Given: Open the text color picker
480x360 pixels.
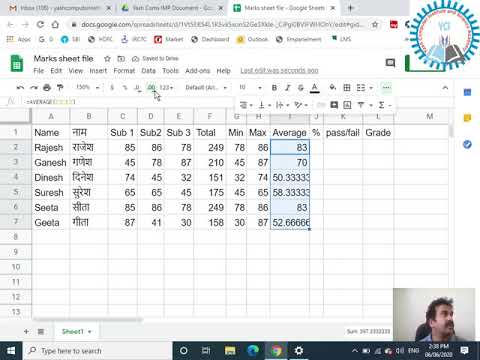Looking at the screenshot, I should (x=314, y=88).
